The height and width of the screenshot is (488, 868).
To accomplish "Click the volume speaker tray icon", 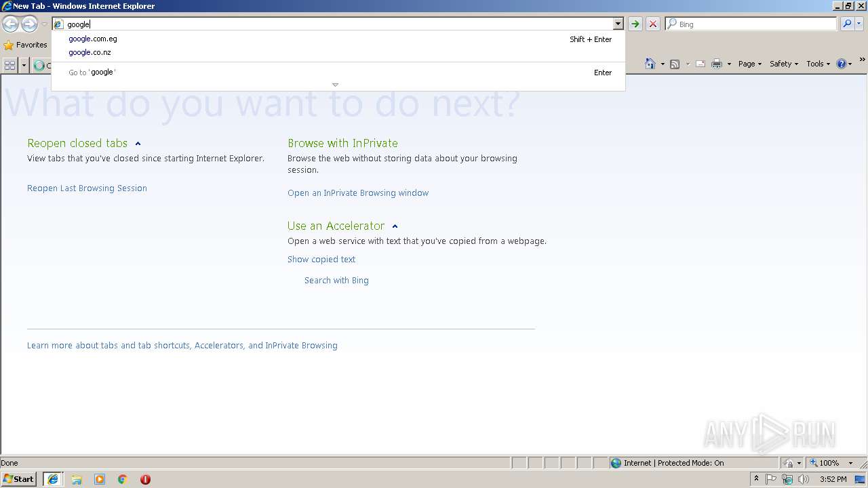I will pos(804,479).
